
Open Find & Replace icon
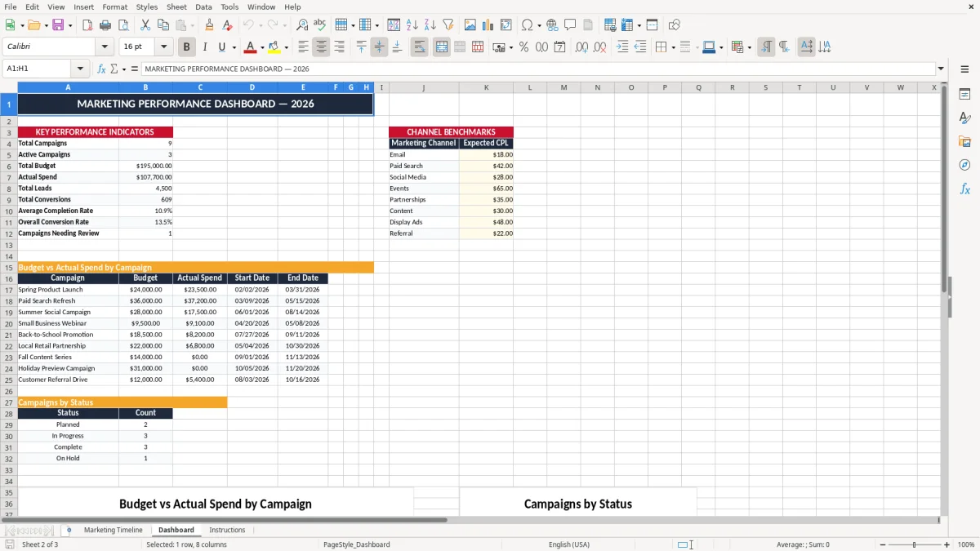click(302, 25)
